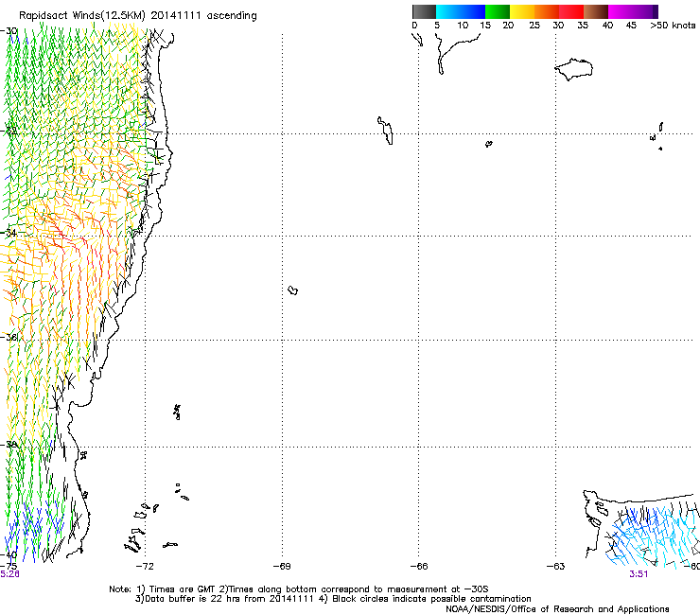
Task: Click the '20' legend scale label
Action: (x=508, y=26)
